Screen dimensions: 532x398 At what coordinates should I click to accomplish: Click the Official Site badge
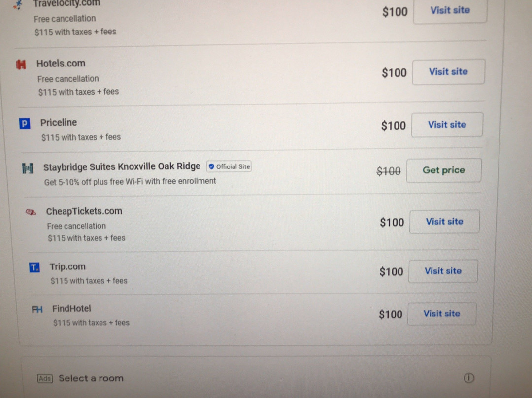[229, 166]
